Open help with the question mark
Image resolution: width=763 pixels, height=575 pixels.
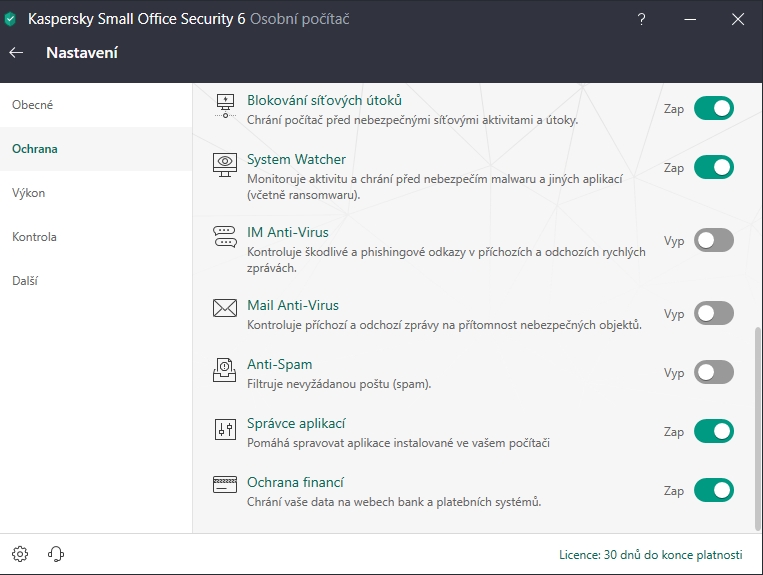click(x=642, y=19)
